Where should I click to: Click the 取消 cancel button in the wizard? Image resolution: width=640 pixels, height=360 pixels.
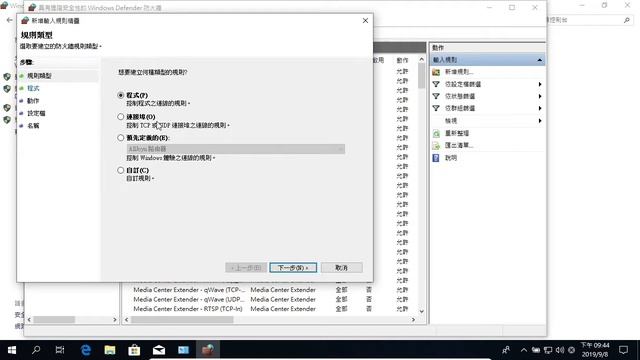(342, 268)
